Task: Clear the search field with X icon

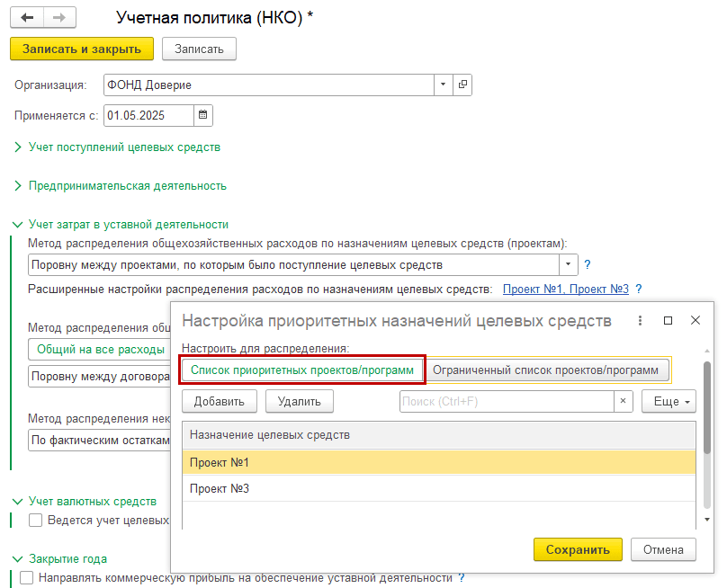Action: point(624,401)
